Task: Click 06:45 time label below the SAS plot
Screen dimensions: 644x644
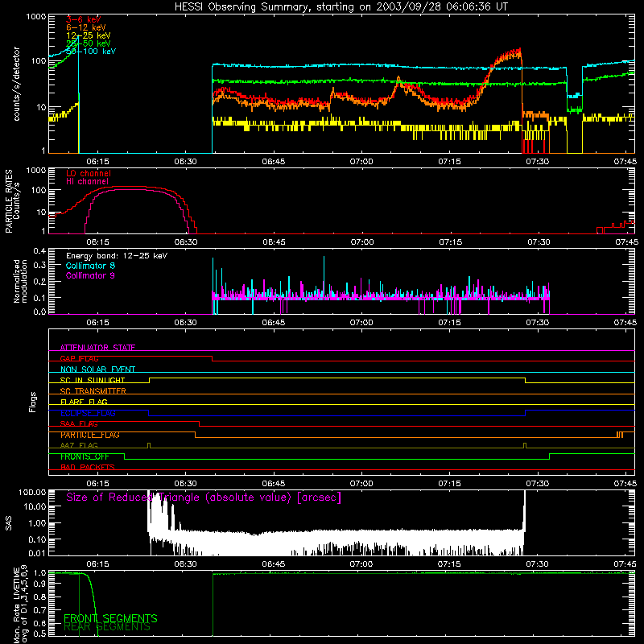Action: point(274,564)
